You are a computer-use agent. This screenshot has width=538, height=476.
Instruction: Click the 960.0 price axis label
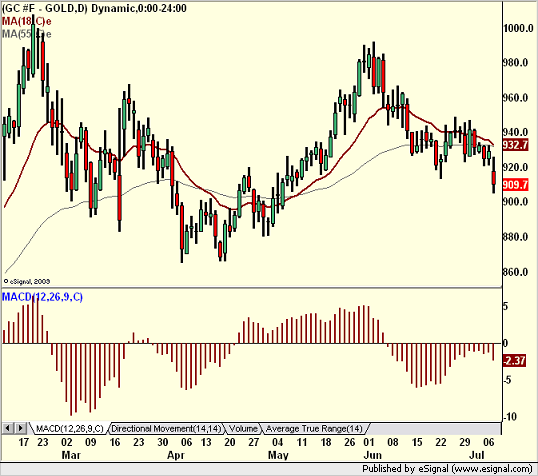tap(515, 98)
